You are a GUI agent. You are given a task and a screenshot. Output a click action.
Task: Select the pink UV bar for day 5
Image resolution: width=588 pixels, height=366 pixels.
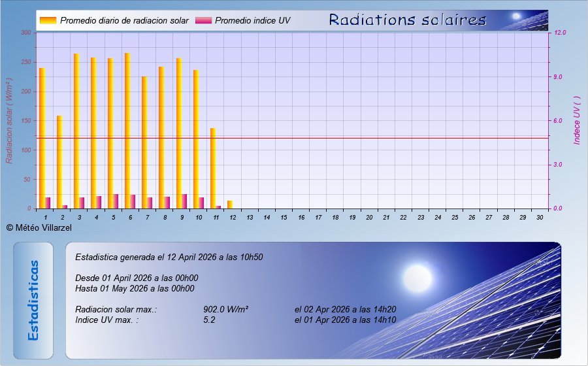point(116,201)
